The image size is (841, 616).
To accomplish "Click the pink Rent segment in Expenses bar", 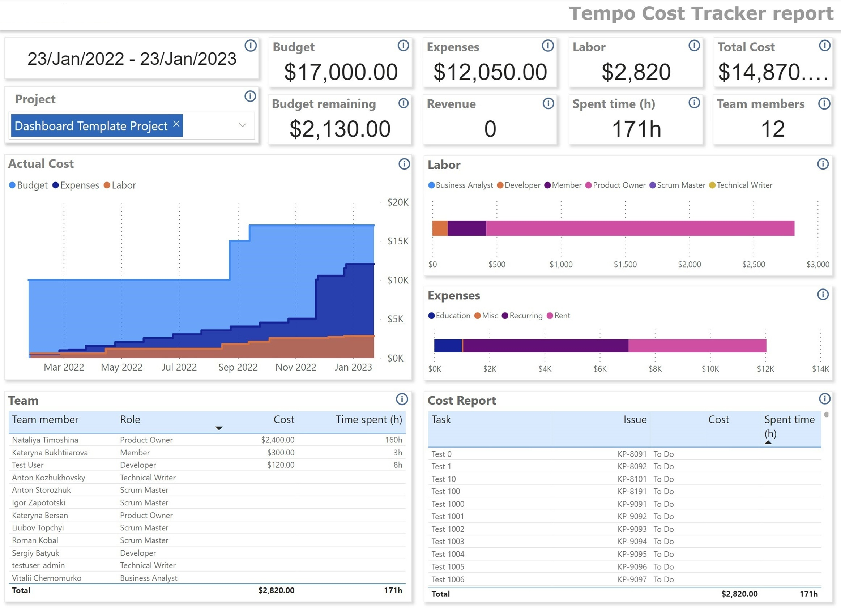I will point(697,346).
